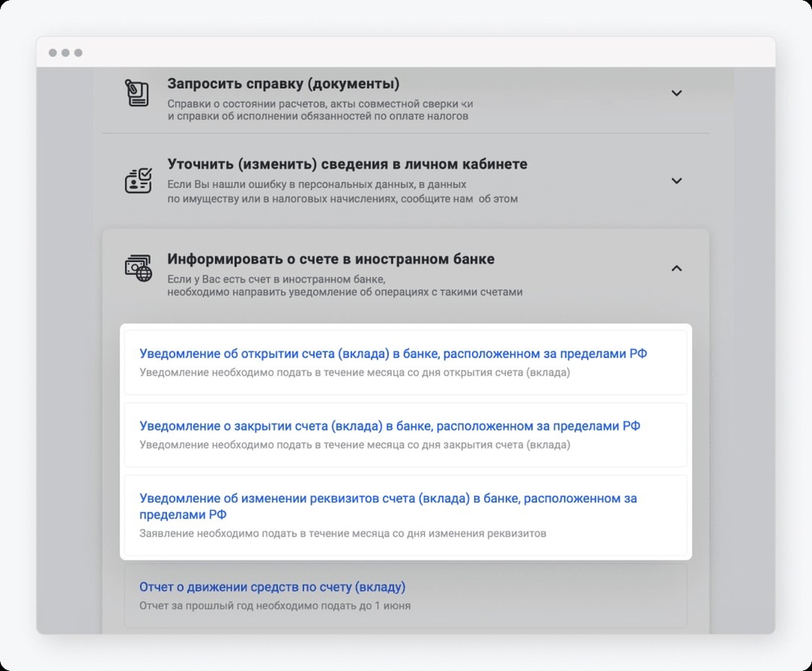
Task: Click the ID card with checkmark icon
Action: pyautogui.click(x=138, y=180)
